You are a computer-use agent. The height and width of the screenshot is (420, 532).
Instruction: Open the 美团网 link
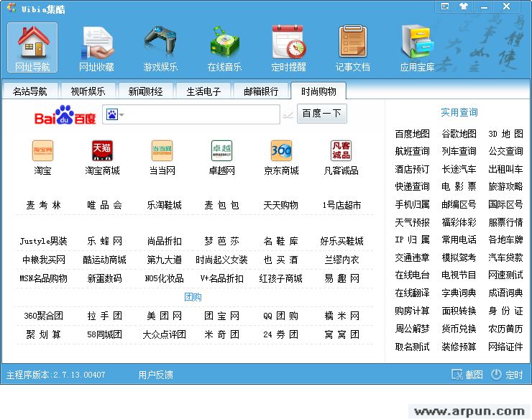coord(164,316)
